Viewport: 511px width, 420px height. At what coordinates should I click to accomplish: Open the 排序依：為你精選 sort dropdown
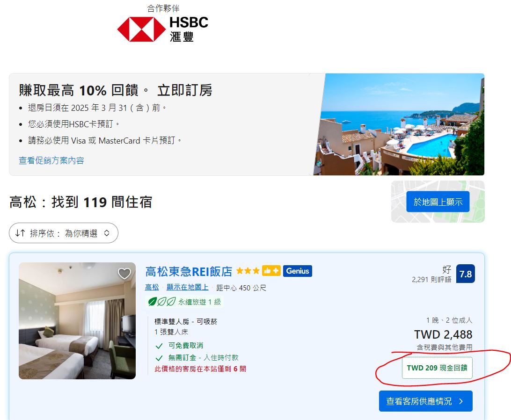64,233
